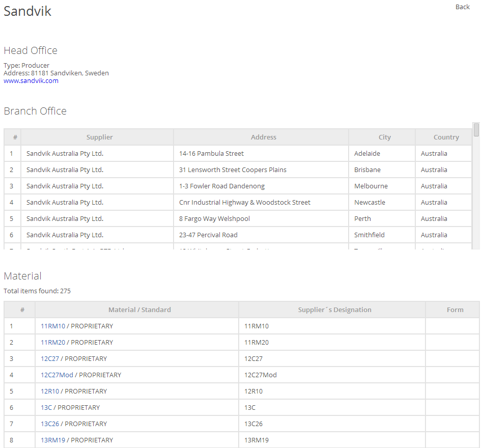Screen dimensions: 483x448
Task: Click the 13RM19 supplier's designation cell
Action: 332,440
